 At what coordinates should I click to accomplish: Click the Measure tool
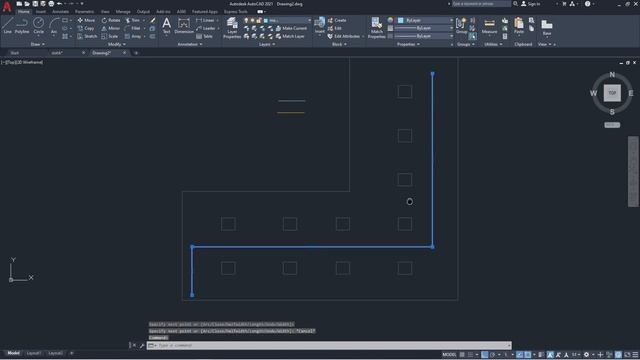coord(489,26)
